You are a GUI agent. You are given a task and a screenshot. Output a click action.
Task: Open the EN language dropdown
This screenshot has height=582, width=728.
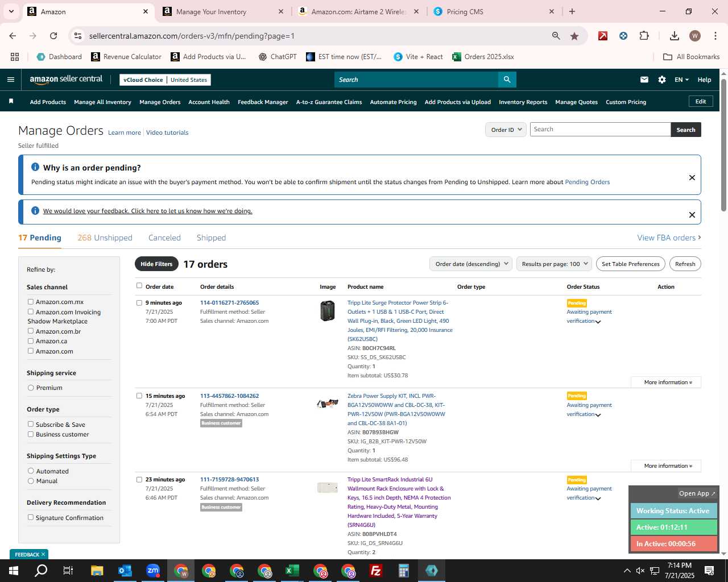tap(681, 80)
